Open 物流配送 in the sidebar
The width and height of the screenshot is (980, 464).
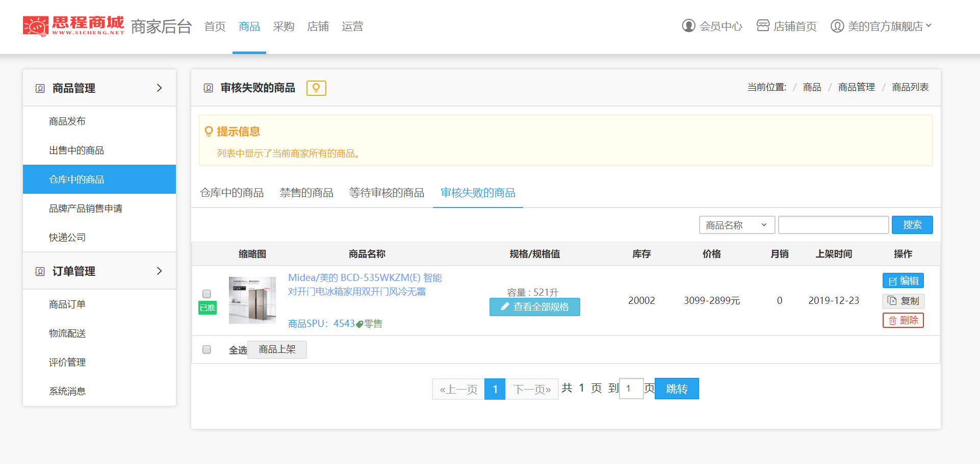(67, 333)
